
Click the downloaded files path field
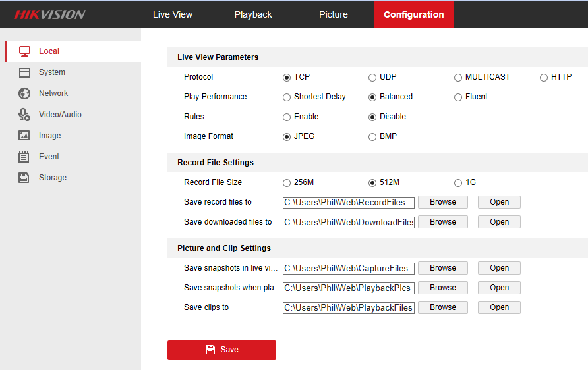(x=348, y=222)
